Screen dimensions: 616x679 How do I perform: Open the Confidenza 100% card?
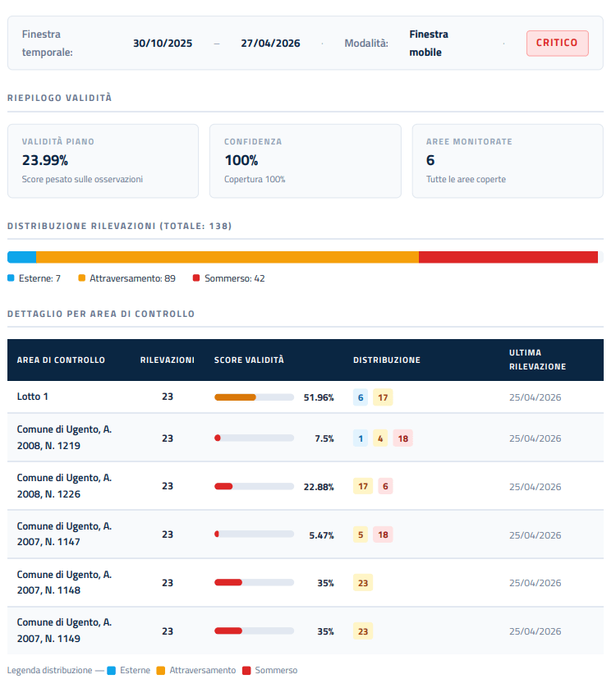click(305, 161)
